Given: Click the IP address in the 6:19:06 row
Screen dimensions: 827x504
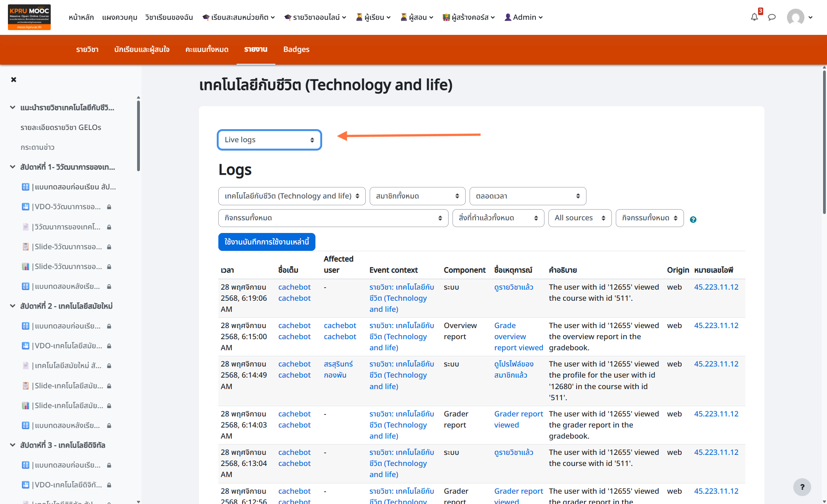Looking at the screenshot, I should 716,287.
